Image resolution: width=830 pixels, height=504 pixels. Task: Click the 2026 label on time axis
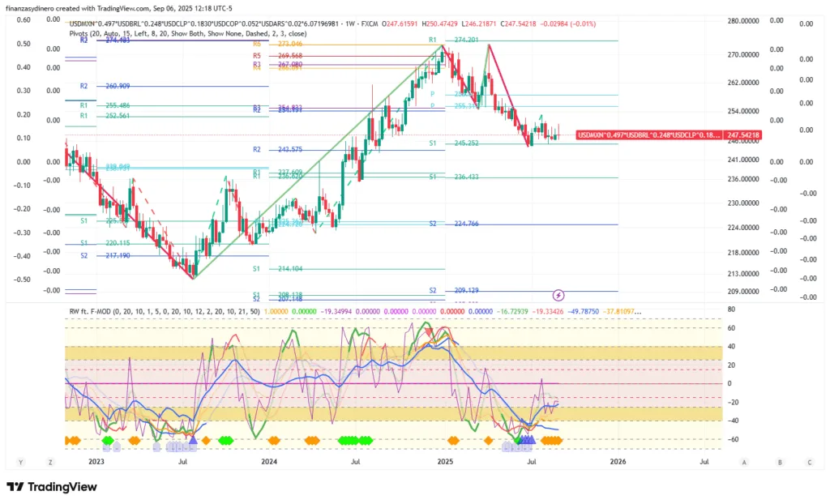point(618,462)
